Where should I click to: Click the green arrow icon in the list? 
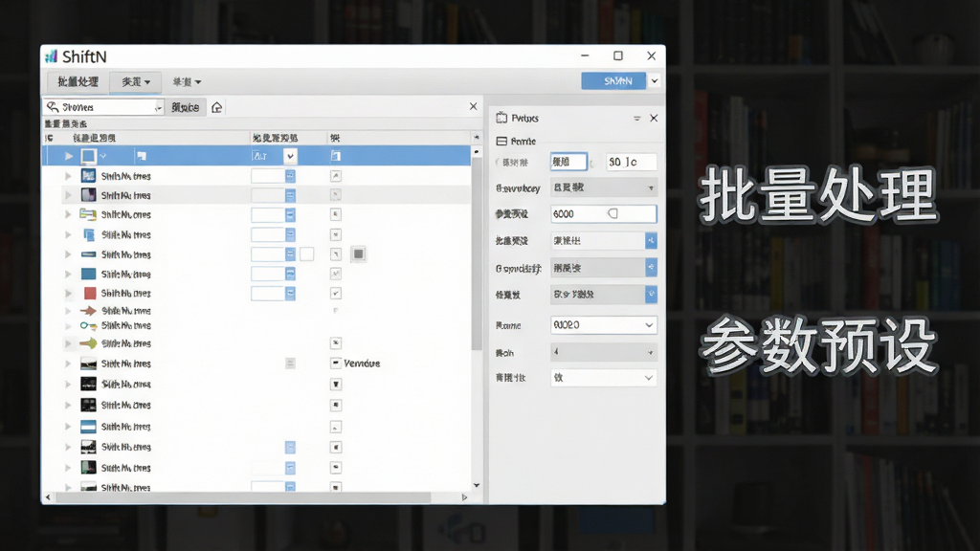tap(88, 343)
